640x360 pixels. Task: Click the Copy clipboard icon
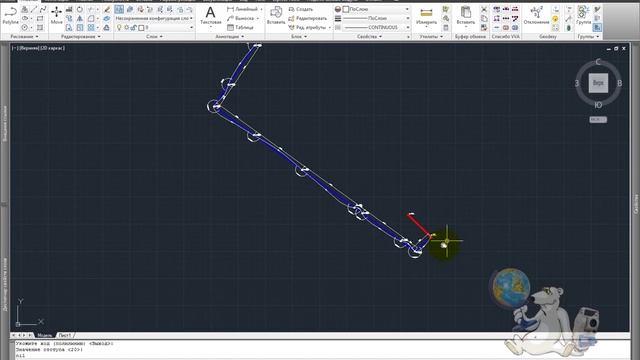(x=484, y=18)
